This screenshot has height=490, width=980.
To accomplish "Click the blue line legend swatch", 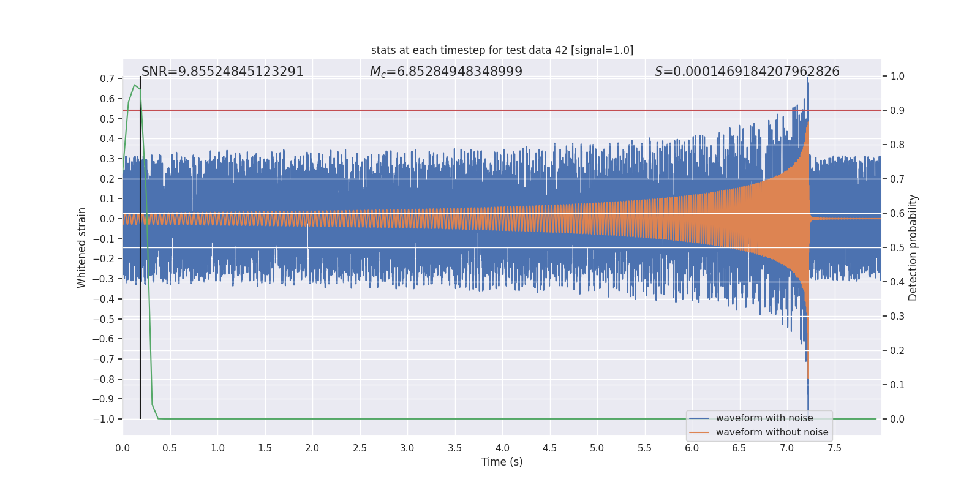I will click(699, 418).
